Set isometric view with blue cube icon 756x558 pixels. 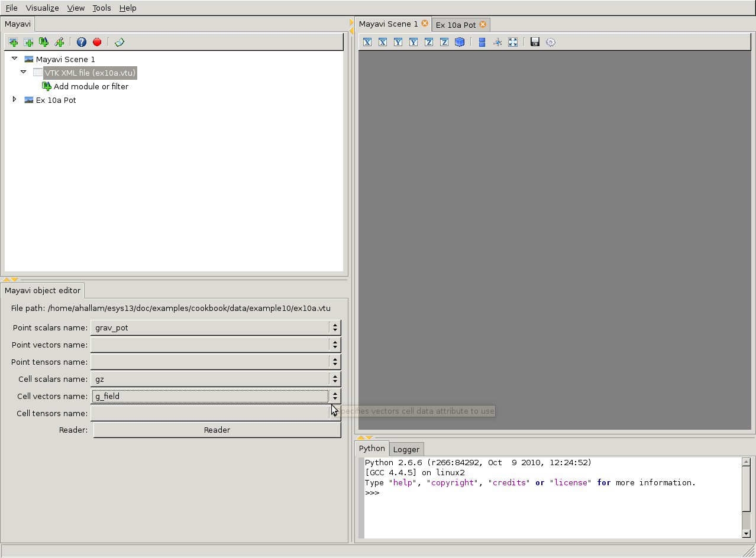tap(460, 42)
